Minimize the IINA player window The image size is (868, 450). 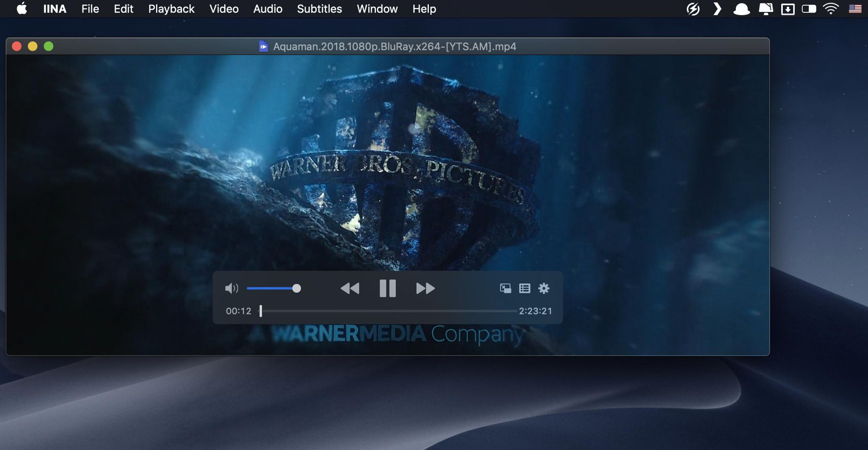pos(33,46)
